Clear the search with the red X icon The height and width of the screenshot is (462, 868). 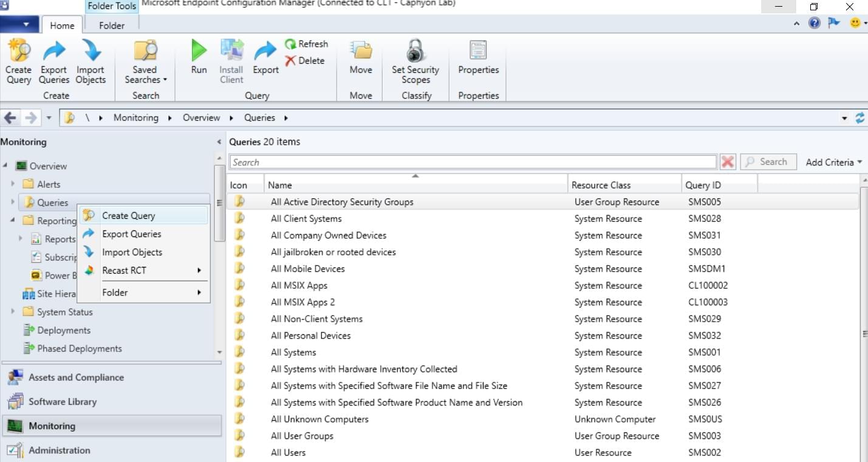727,161
